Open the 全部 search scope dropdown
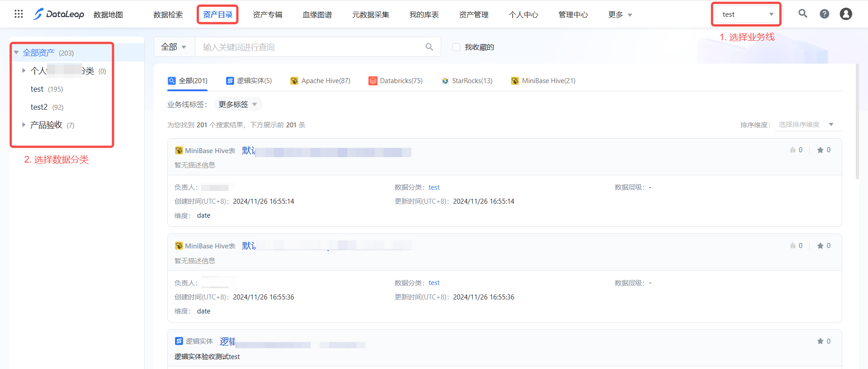The height and width of the screenshot is (369, 868). tap(174, 47)
